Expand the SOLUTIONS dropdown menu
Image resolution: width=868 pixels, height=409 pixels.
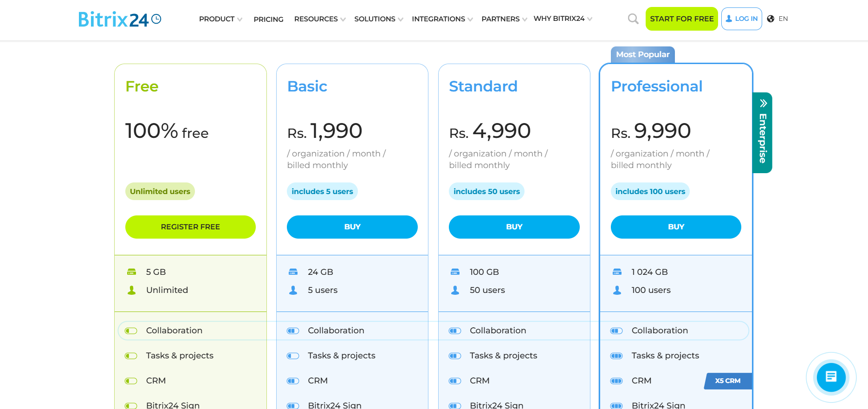[x=378, y=19]
